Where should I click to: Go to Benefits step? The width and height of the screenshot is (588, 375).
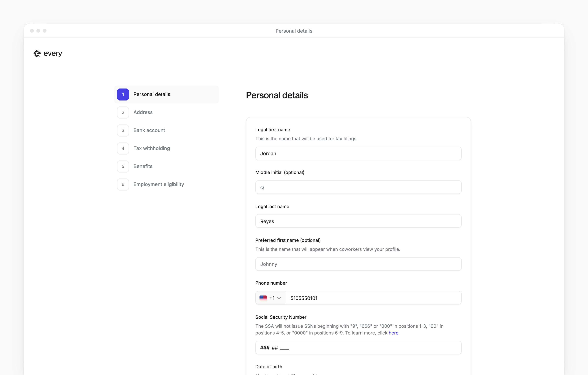click(166, 166)
